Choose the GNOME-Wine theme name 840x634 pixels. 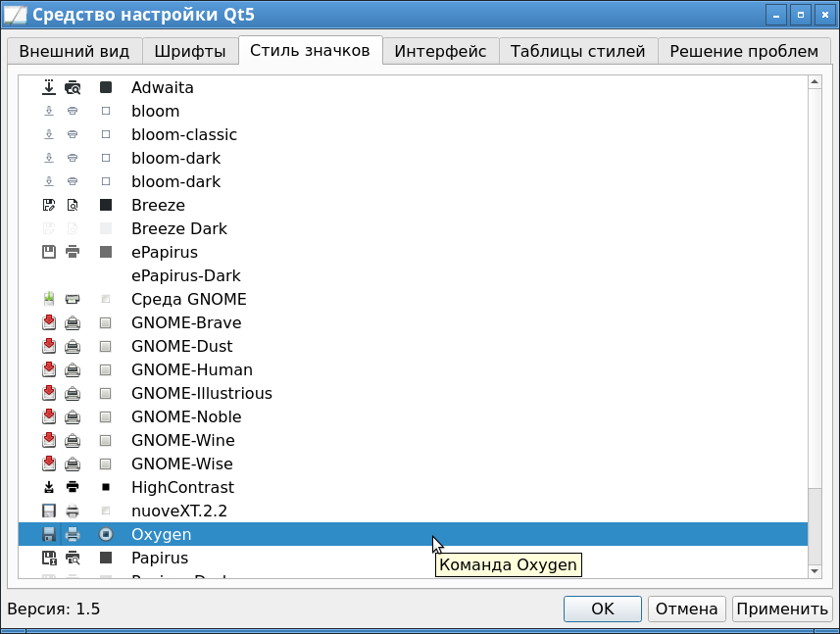click(183, 441)
